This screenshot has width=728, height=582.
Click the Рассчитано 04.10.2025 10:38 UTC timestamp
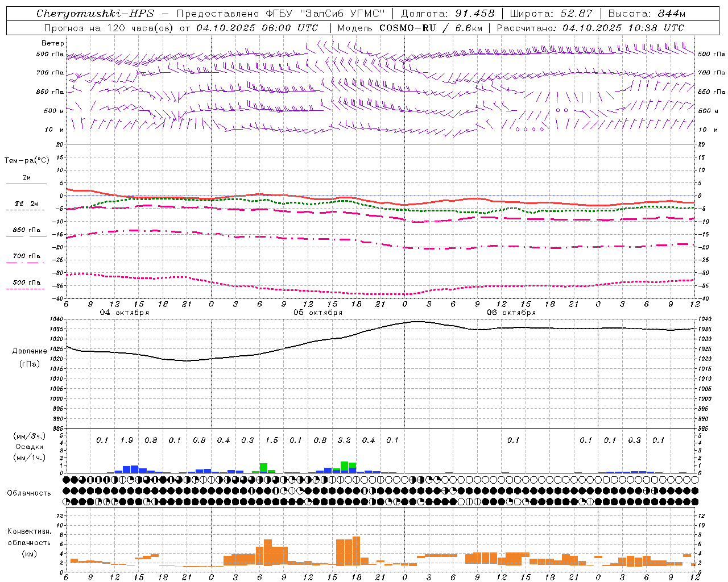[x=590, y=28]
